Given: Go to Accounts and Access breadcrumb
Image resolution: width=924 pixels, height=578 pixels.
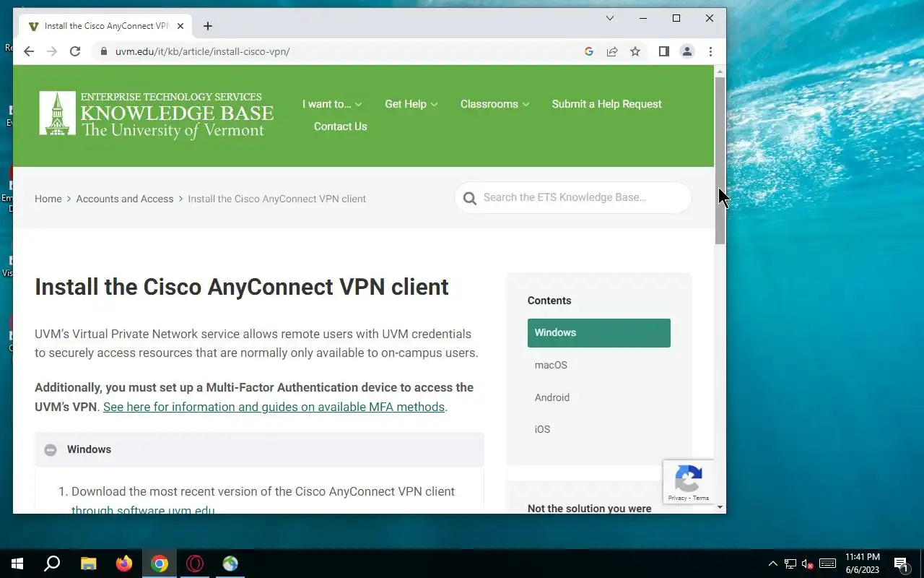Looking at the screenshot, I should (x=125, y=199).
